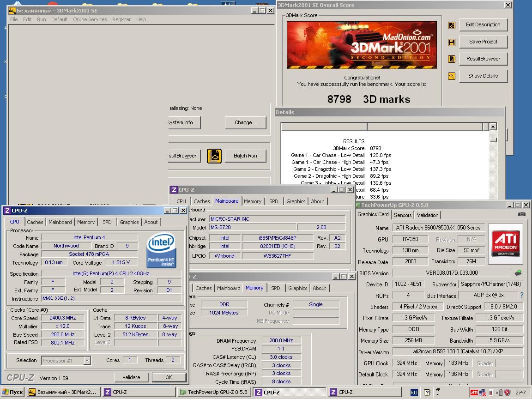Viewport: 532px width, 399px height.
Task: Switch to Caches tab in front CPU-Z window
Action: 35,222
